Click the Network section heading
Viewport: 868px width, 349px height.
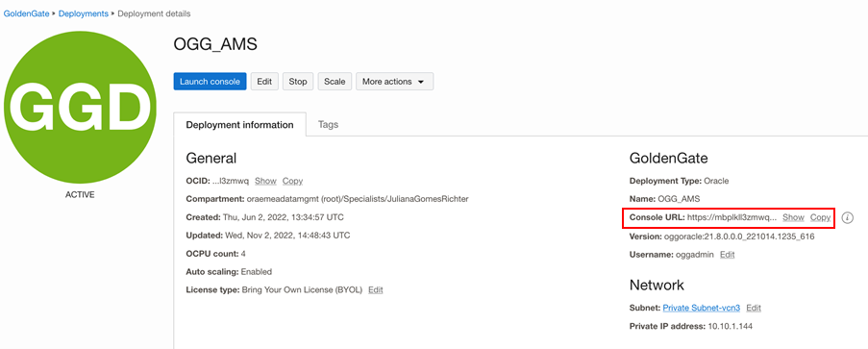tap(657, 286)
